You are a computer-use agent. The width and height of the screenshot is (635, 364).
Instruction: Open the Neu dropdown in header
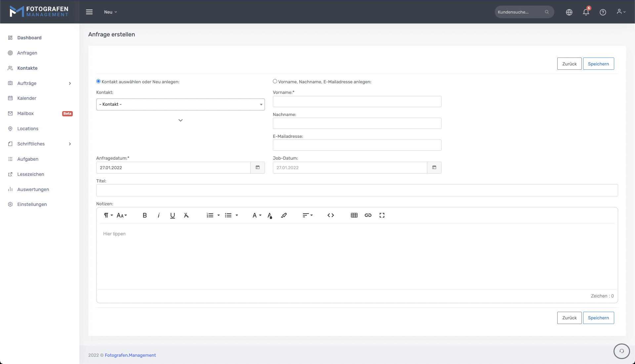click(x=110, y=12)
